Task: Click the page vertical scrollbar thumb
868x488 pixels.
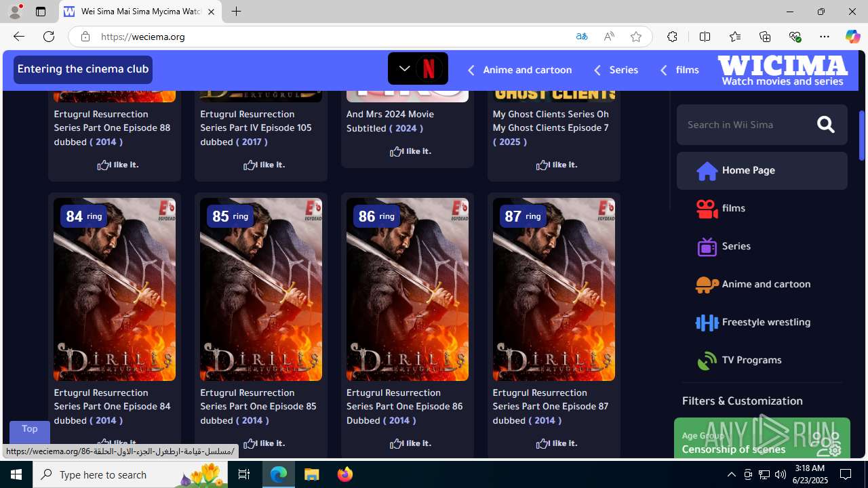Action: 862,136
